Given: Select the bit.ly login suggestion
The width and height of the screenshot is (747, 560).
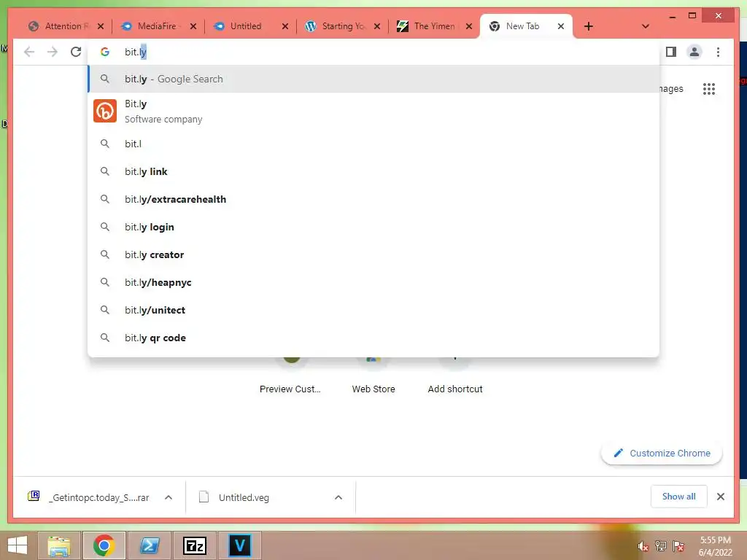Looking at the screenshot, I should (x=373, y=227).
